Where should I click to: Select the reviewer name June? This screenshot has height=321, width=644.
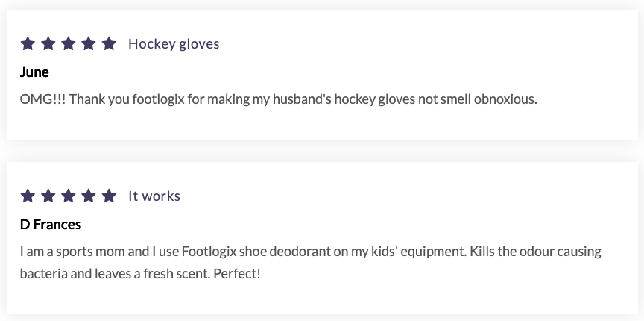(34, 72)
